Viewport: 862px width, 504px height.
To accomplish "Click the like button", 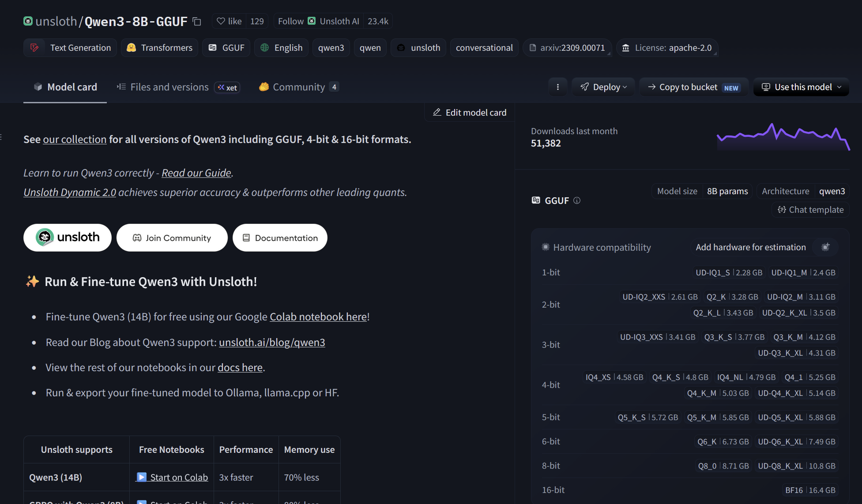I will [x=229, y=21].
